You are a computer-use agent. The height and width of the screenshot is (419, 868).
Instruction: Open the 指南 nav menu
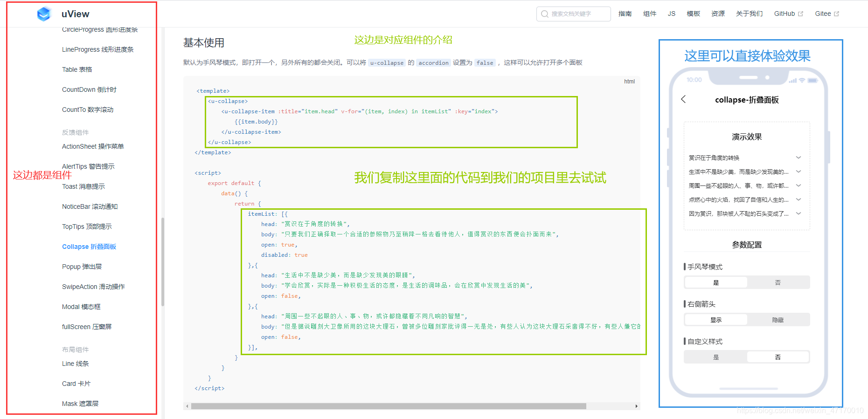625,14
